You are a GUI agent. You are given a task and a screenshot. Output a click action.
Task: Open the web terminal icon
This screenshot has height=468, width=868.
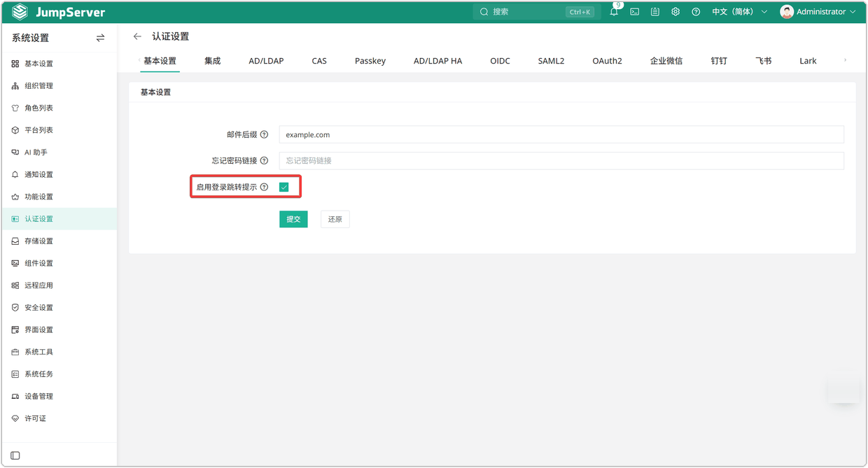[635, 12]
